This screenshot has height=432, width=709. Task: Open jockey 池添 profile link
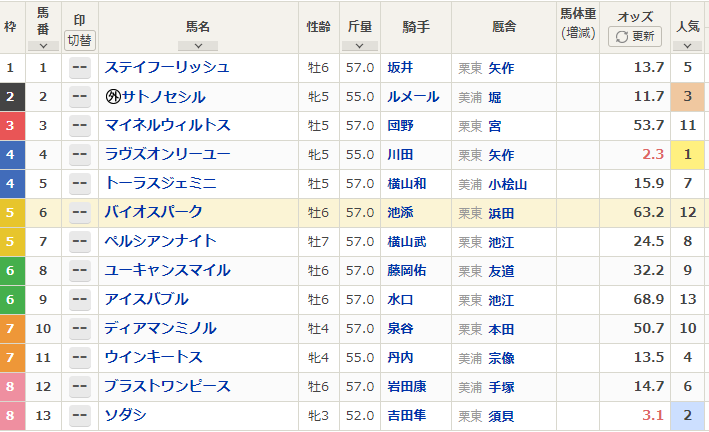click(400, 212)
